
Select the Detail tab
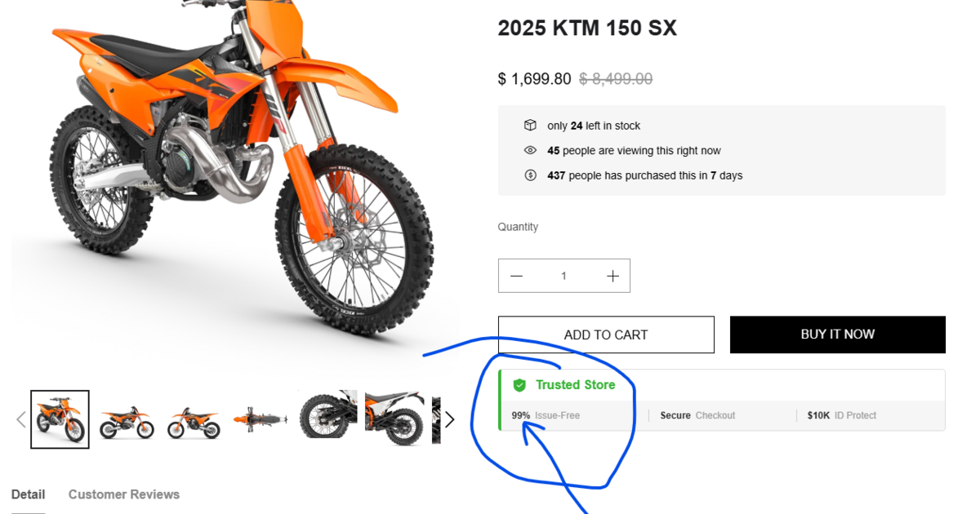pyautogui.click(x=29, y=494)
